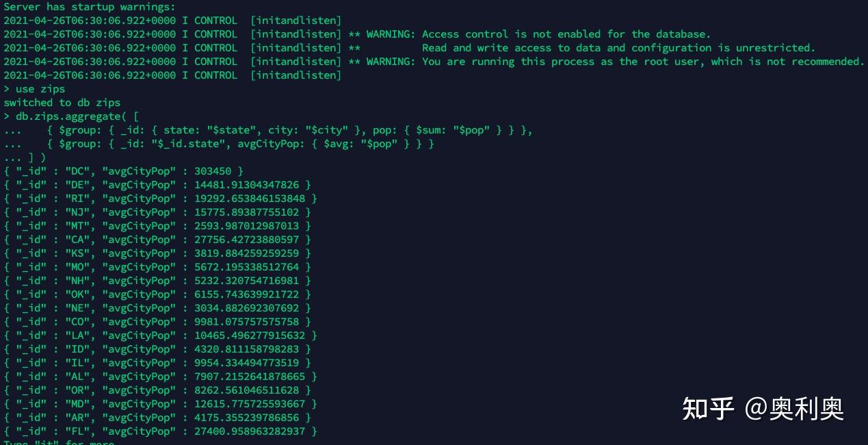The width and height of the screenshot is (868, 445).
Task: Select the KS avgCityPop result row
Action: (157, 253)
